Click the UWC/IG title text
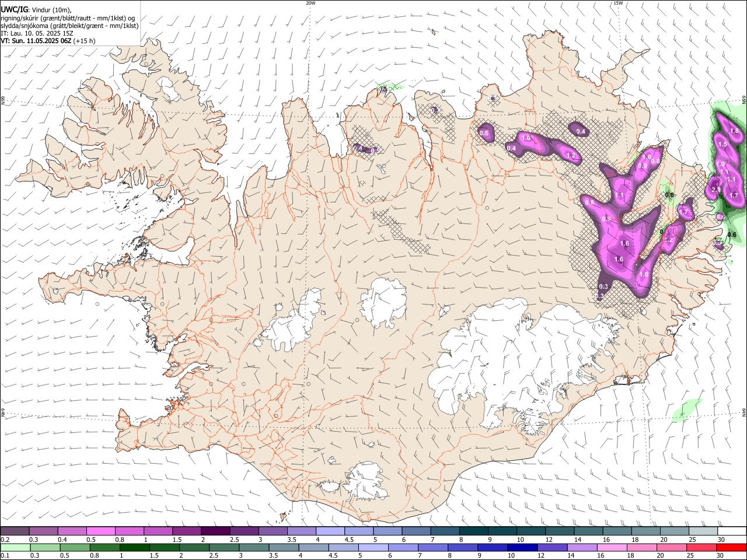747x560 pixels. [x=13, y=9]
